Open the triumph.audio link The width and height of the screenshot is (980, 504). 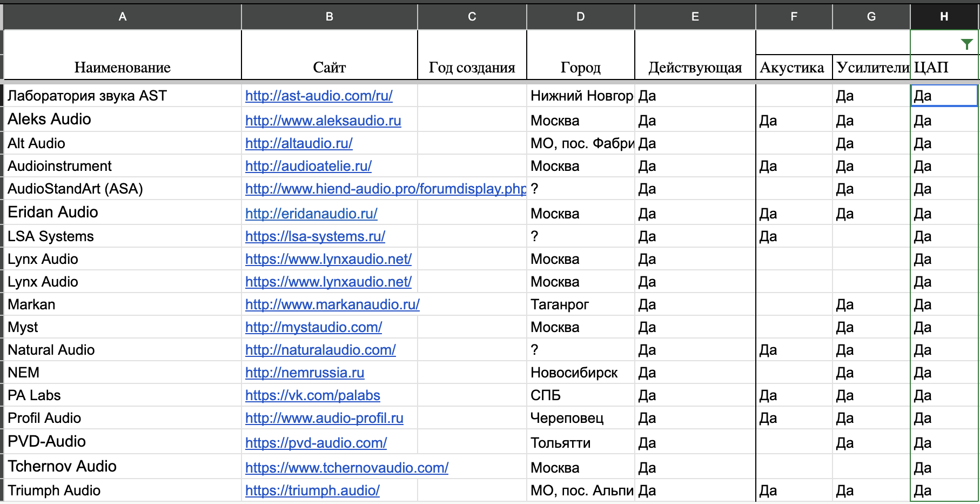[x=312, y=490]
